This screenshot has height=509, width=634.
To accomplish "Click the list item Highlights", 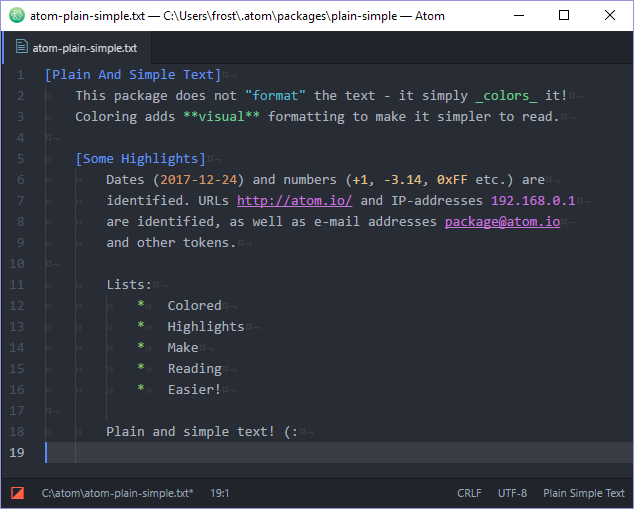I will (x=206, y=327).
